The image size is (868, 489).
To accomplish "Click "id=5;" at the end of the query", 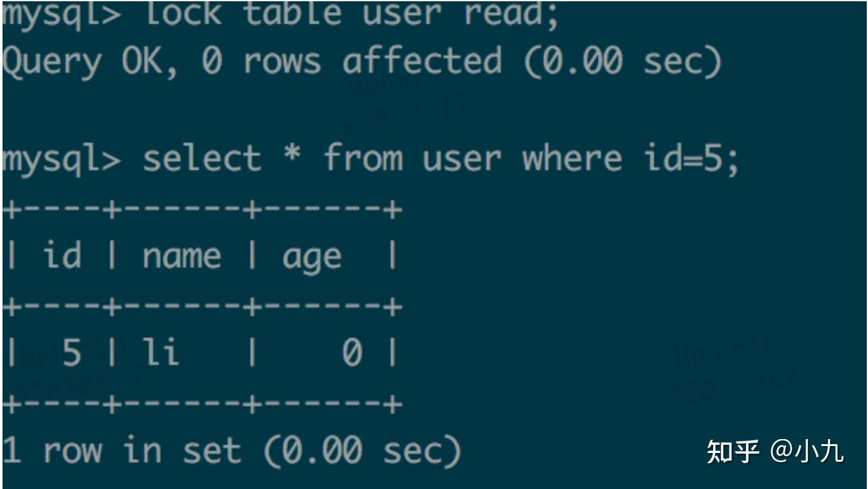I will (x=690, y=159).
